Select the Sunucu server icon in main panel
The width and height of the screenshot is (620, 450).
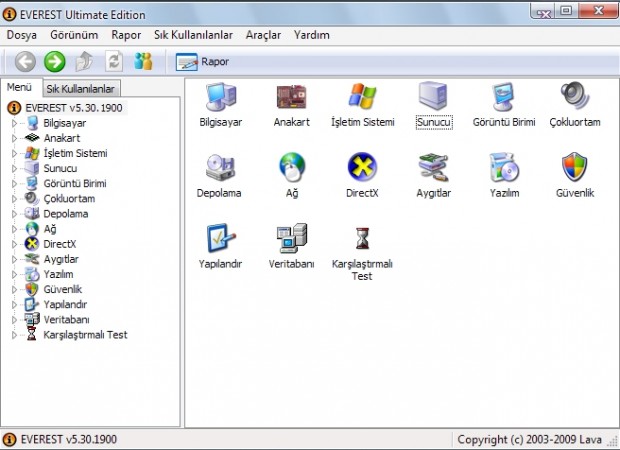433,96
